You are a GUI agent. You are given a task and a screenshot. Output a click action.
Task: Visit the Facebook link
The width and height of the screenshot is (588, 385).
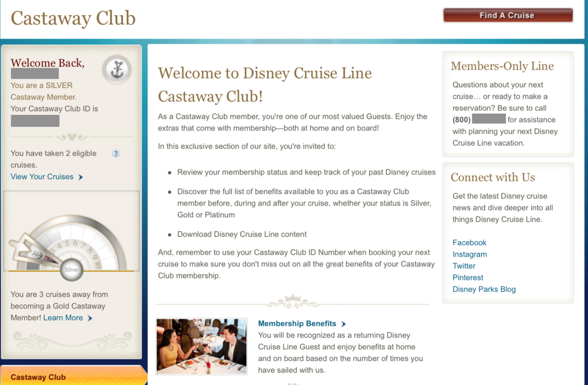pyautogui.click(x=469, y=242)
